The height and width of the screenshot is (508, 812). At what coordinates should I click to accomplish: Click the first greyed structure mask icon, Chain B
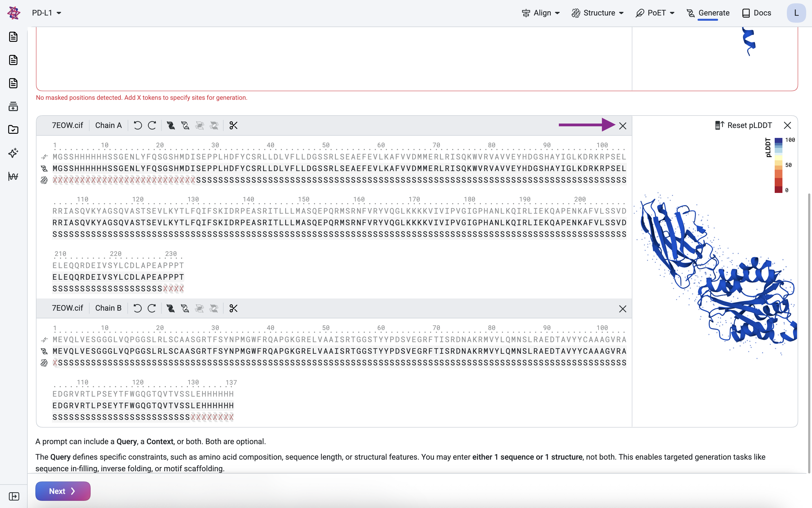(200, 308)
